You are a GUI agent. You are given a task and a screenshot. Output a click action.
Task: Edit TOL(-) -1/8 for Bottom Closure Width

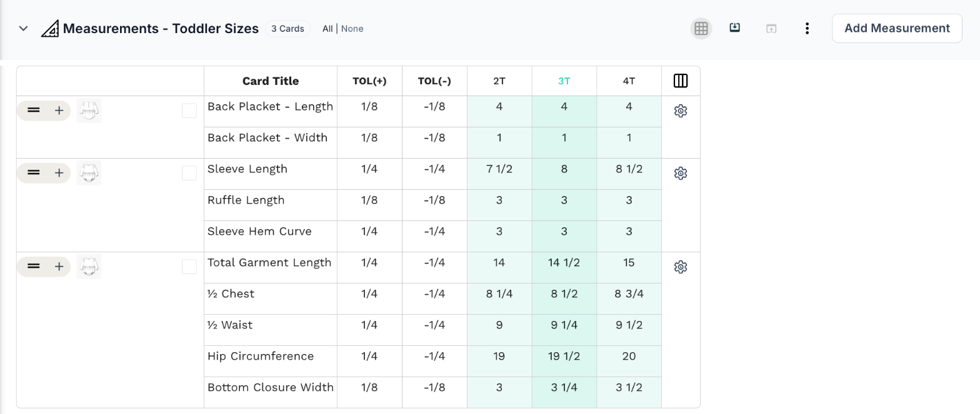point(434,392)
